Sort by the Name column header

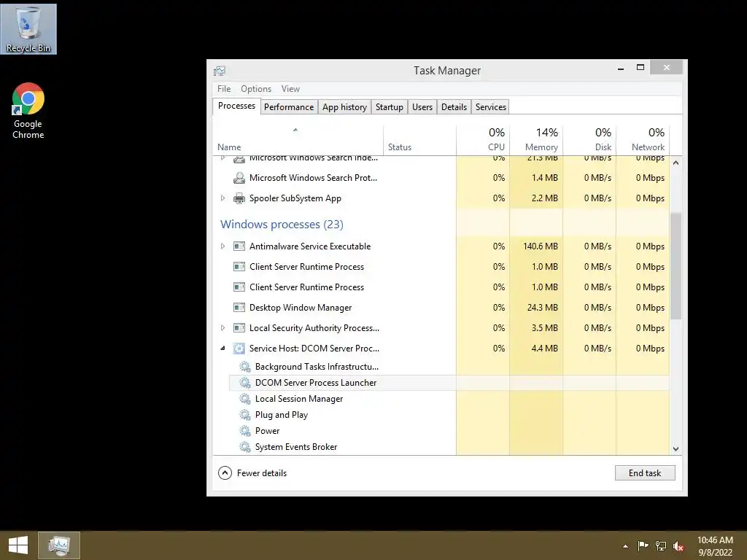point(298,139)
